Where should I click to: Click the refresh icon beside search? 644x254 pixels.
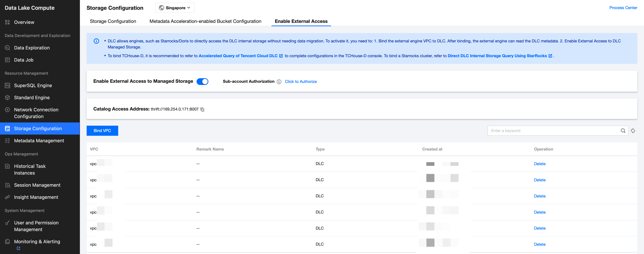[x=633, y=131]
